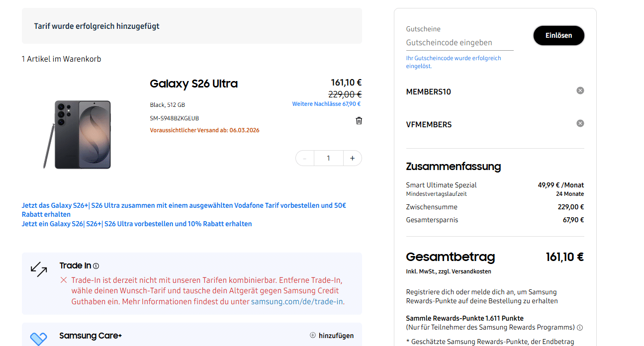
Task: Remove the VFMEMBERS voucher
Action: tap(580, 123)
